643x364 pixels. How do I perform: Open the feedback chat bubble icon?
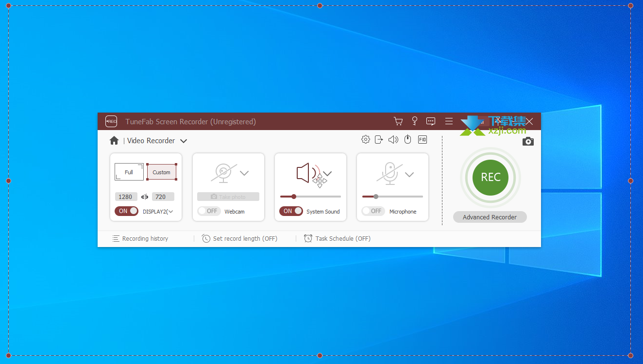click(431, 121)
